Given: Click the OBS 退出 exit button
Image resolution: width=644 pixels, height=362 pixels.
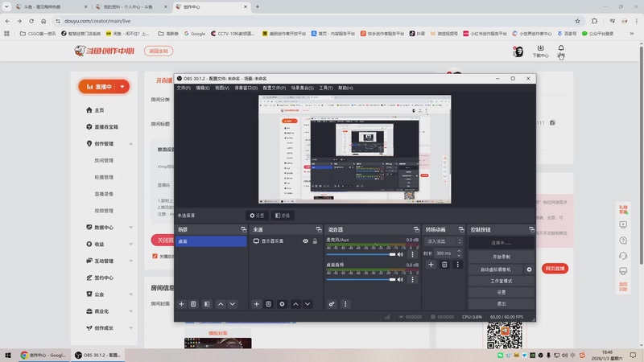Looking at the screenshot, I should (x=501, y=304).
